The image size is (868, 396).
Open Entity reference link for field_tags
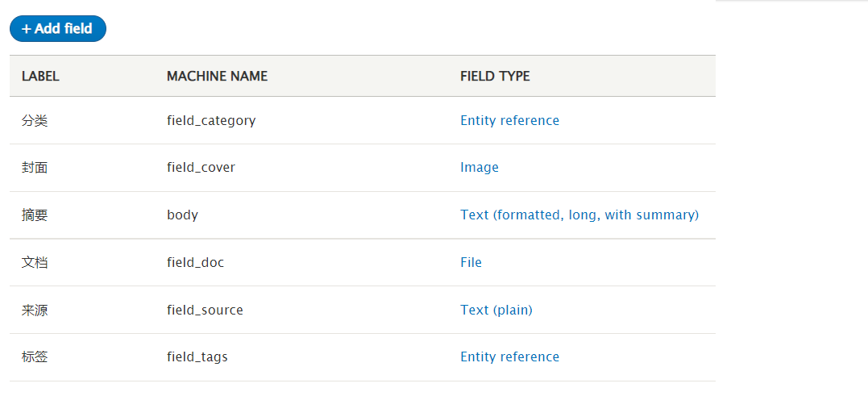tap(509, 356)
